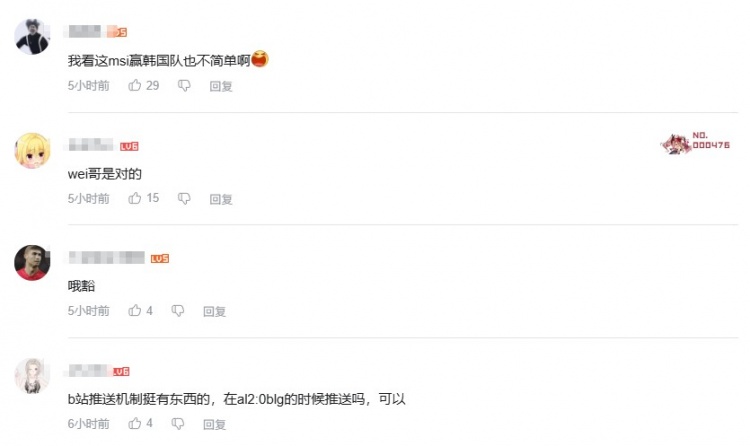Reply to the msi Korean team comment
750x446 pixels.
221,86
